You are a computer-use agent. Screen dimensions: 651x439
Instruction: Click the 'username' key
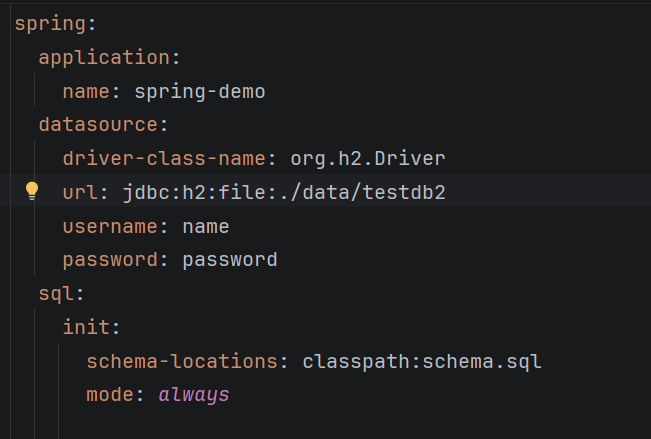[109, 226]
